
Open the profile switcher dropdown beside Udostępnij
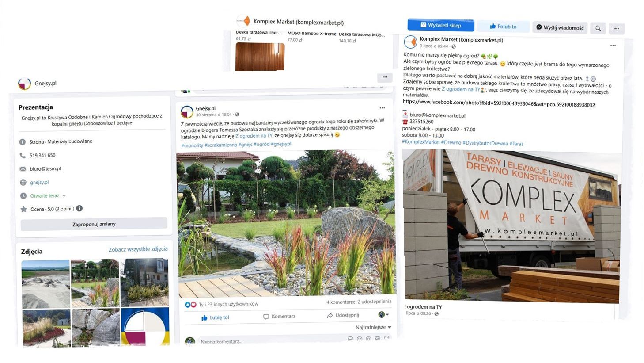click(x=383, y=315)
